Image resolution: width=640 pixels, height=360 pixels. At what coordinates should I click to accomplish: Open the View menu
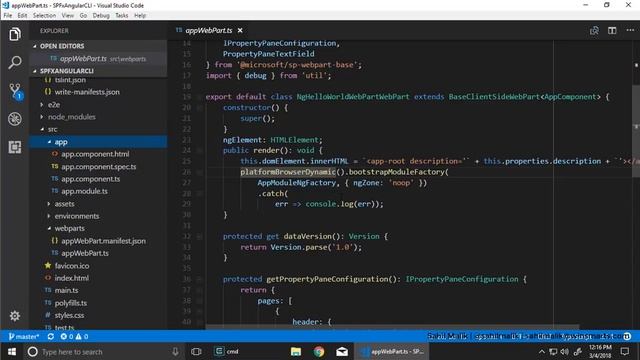tap(68, 16)
